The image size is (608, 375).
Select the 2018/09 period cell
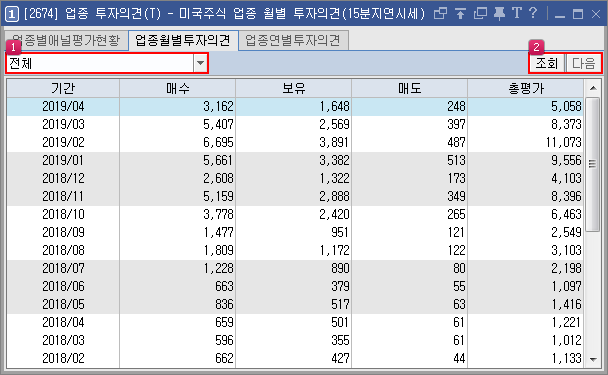point(63,233)
